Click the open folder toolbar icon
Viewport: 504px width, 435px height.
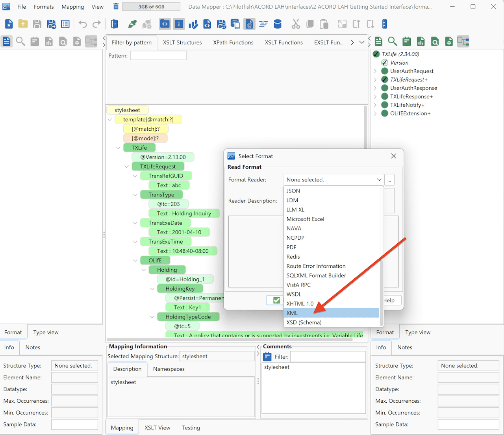tap(23, 24)
